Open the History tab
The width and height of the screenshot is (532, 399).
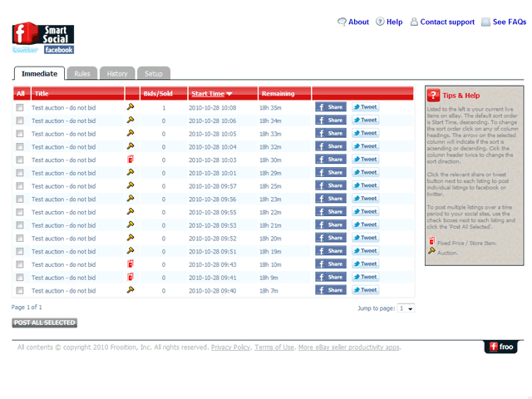[117, 74]
